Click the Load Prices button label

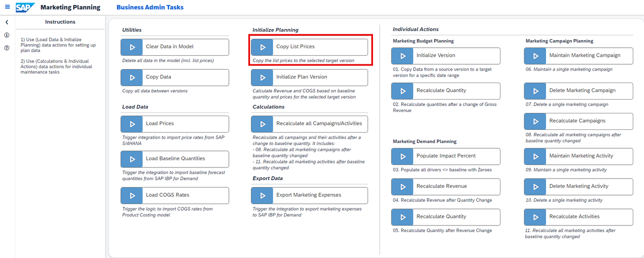point(160,124)
